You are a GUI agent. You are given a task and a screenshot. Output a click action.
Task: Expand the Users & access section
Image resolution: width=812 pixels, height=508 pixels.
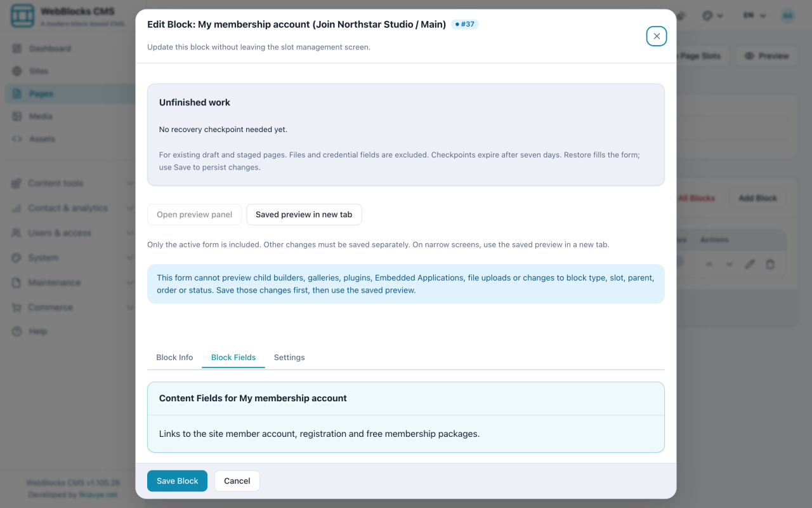(72, 233)
